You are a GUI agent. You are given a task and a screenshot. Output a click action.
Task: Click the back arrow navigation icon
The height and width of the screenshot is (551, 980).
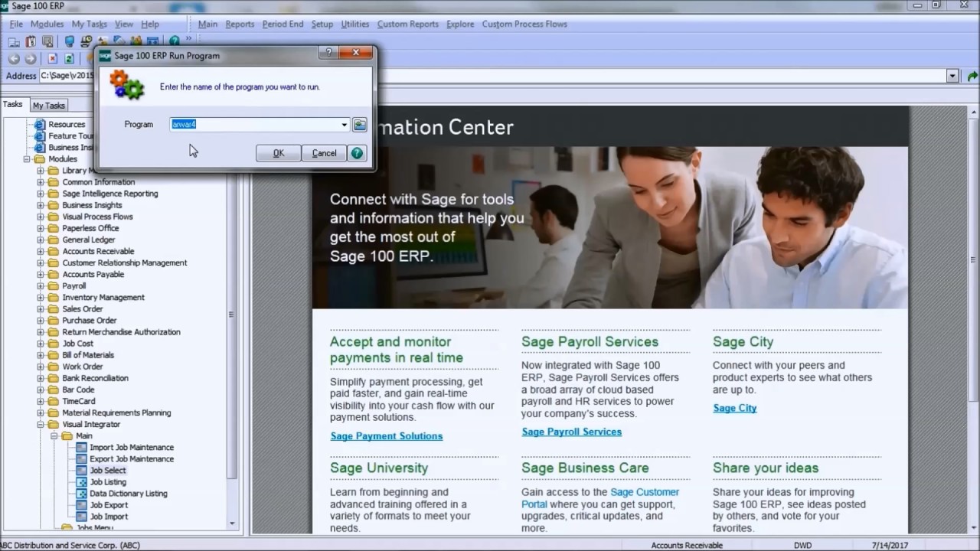pyautogui.click(x=14, y=59)
